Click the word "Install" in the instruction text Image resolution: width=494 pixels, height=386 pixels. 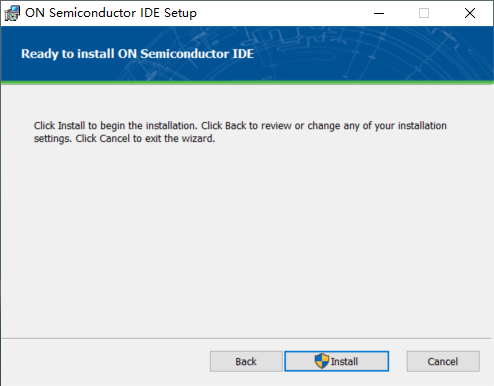tap(71, 126)
